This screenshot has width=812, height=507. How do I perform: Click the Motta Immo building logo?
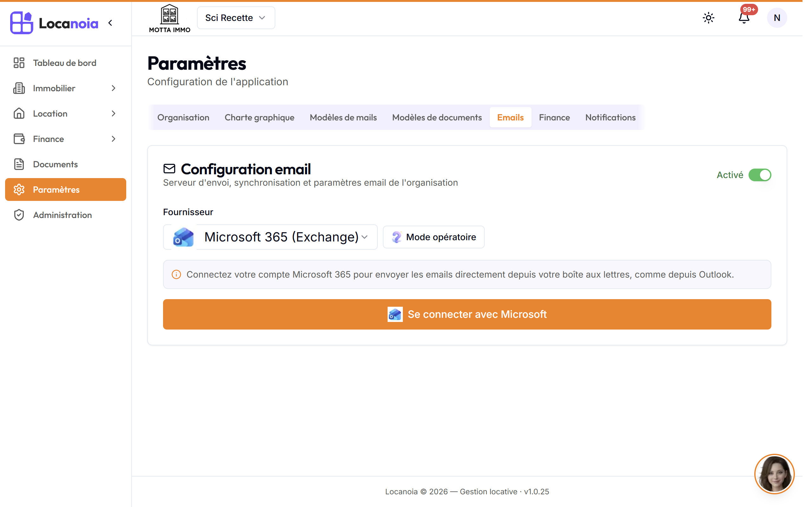point(170,18)
